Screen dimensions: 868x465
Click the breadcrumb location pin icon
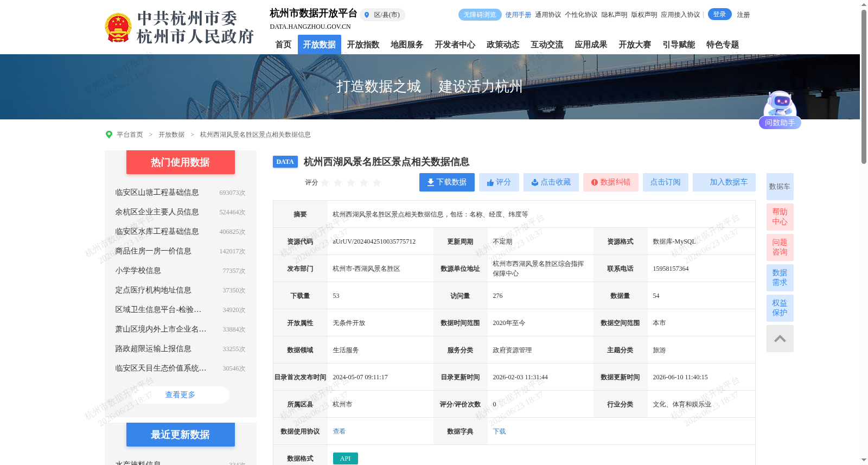(109, 135)
